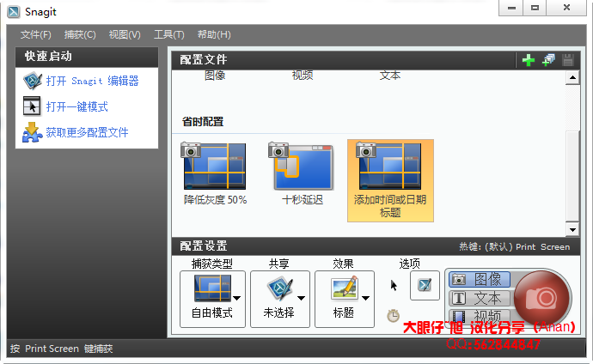The width and height of the screenshot is (593, 364).
Task: Toggle include cursor option
Action: click(394, 286)
